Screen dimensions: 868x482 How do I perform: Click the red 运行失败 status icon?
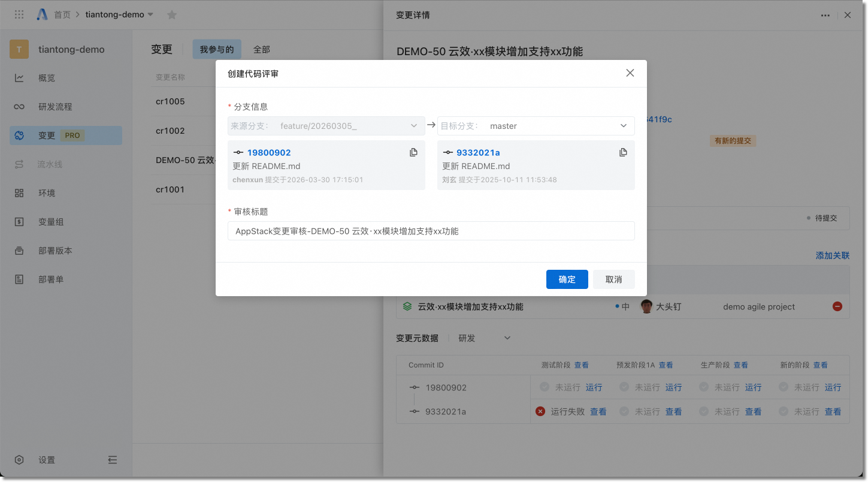[540, 411]
